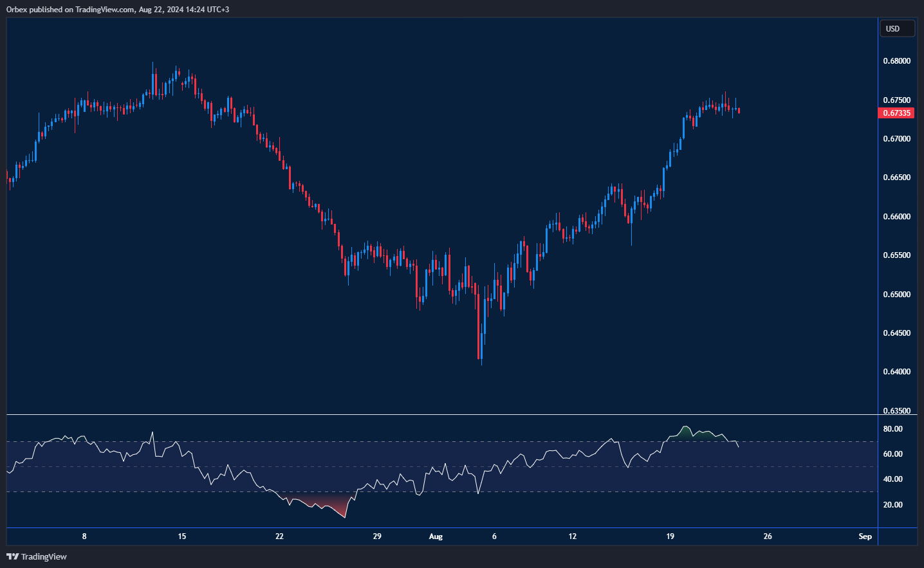This screenshot has height=568, width=924.
Task: Select the red 0.67335 current price label
Action: [x=896, y=113]
